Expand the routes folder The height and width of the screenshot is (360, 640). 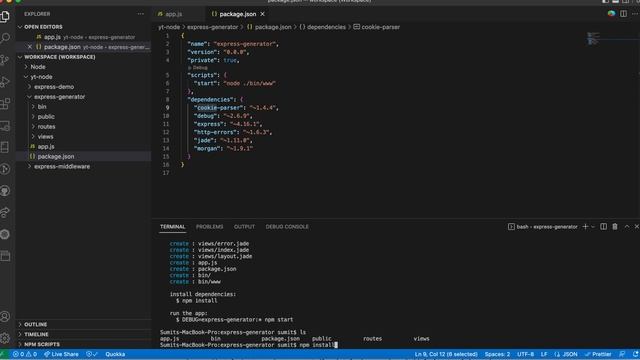point(47,127)
